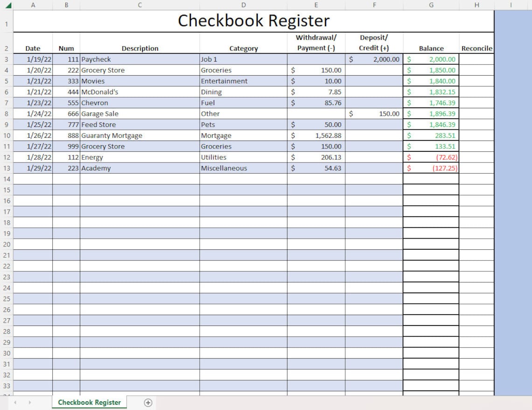Click the left sheet navigation arrow

click(16, 402)
